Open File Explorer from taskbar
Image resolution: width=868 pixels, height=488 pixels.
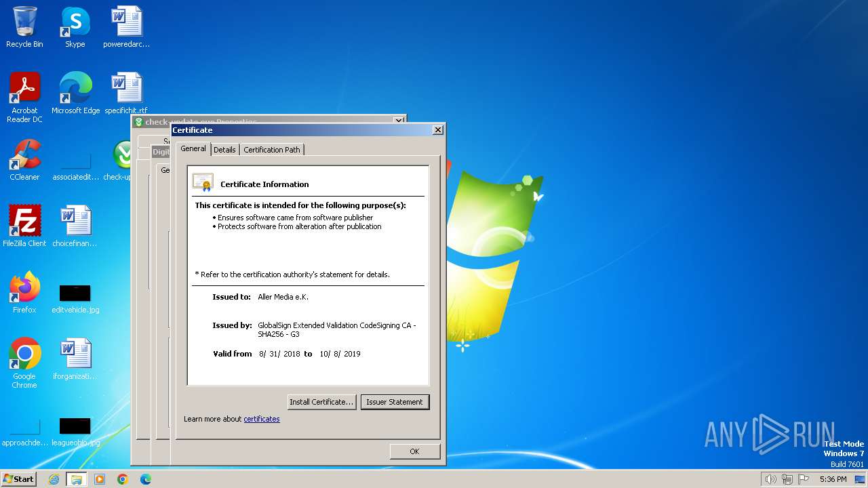tap(76, 479)
